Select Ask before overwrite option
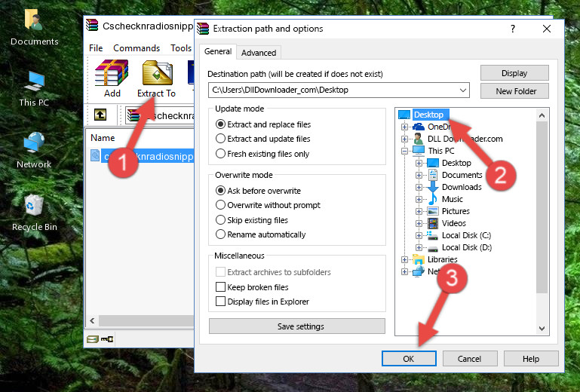 coord(258,191)
